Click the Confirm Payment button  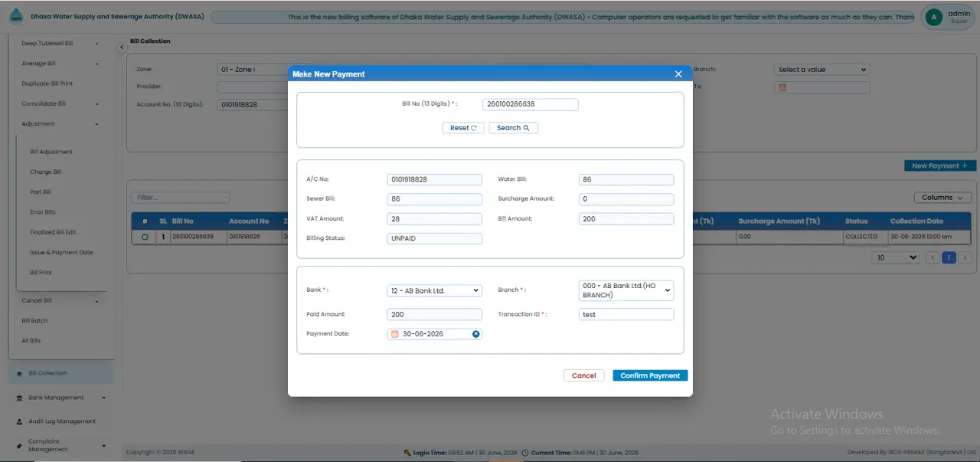[x=650, y=375]
